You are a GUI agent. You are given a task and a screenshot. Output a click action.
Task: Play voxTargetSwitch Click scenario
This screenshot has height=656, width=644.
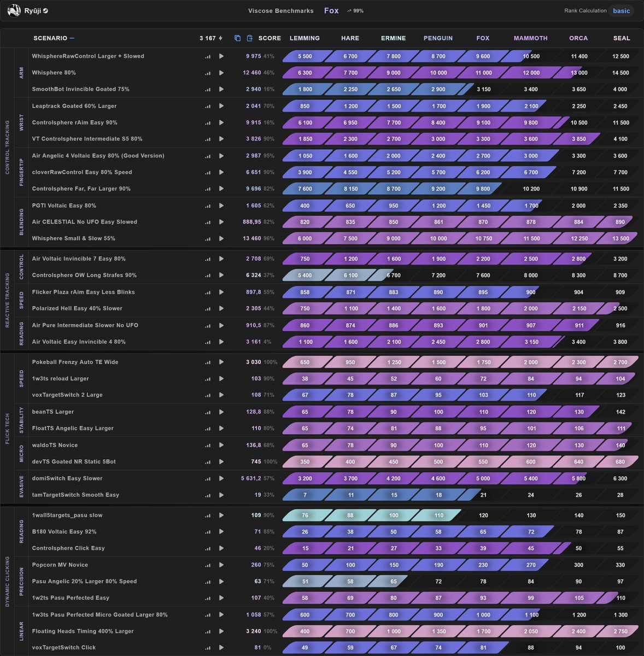pyautogui.click(x=221, y=647)
